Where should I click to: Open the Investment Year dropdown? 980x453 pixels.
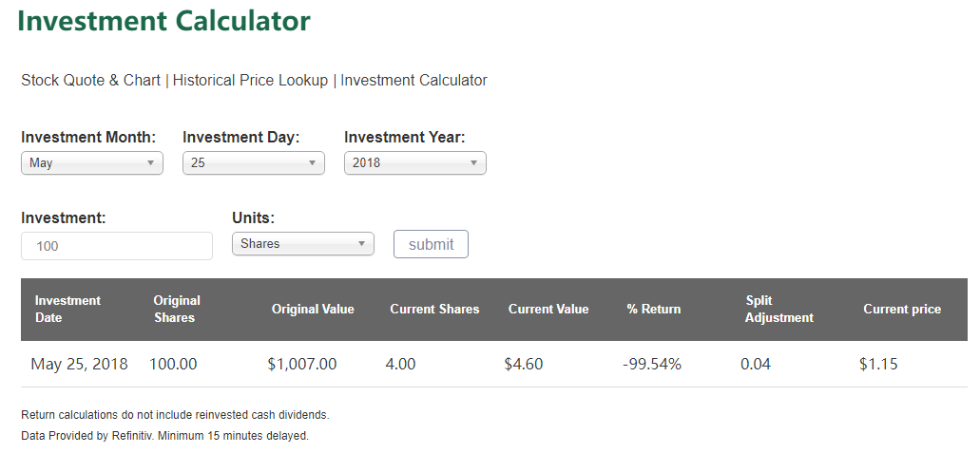(415, 163)
